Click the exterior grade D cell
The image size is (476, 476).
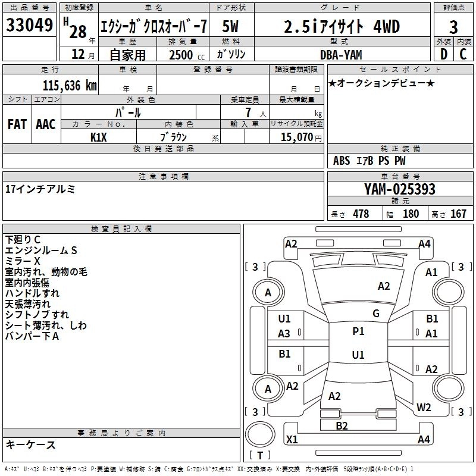point(444,54)
